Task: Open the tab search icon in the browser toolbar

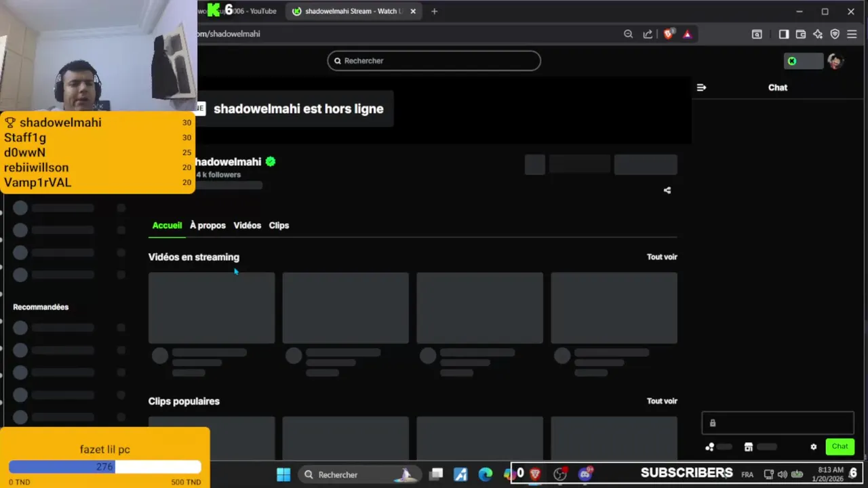Action: [757, 34]
